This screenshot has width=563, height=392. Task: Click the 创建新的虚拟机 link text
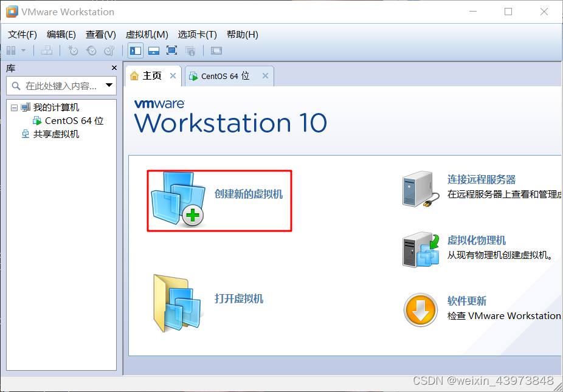pyautogui.click(x=249, y=194)
